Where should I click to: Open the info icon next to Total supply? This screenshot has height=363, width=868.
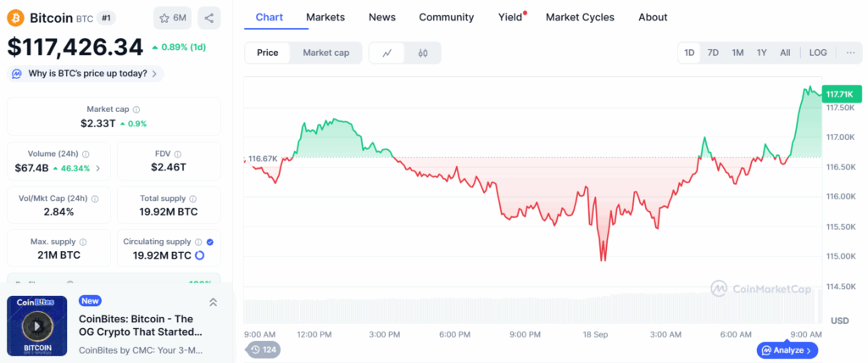(192, 198)
